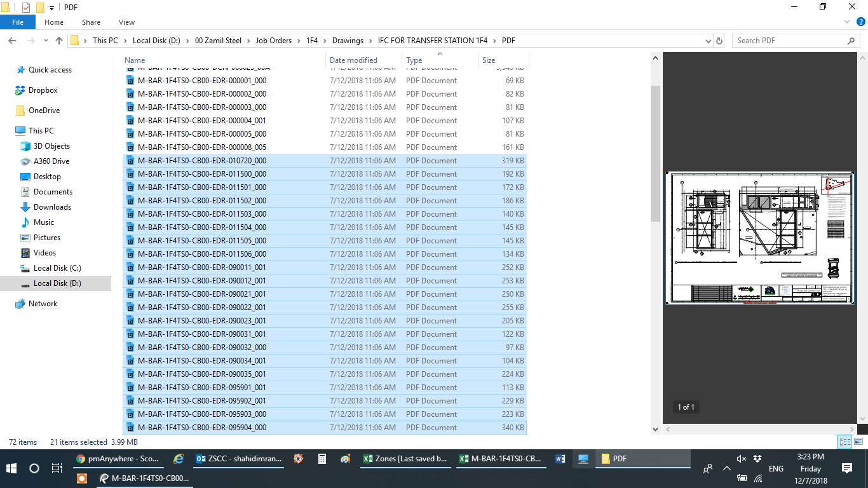The width and height of the screenshot is (868, 488).
Task: Click the Up to parent folder arrow
Action: (59, 41)
